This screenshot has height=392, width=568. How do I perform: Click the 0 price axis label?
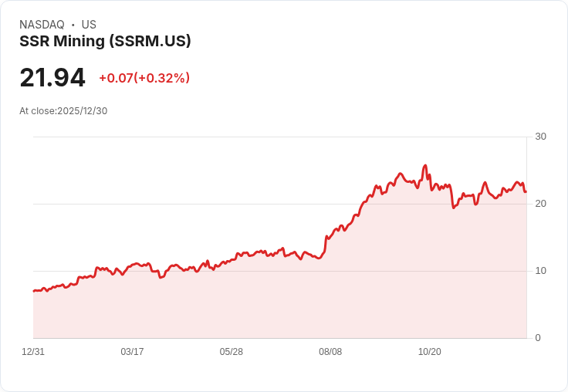click(538, 338)
